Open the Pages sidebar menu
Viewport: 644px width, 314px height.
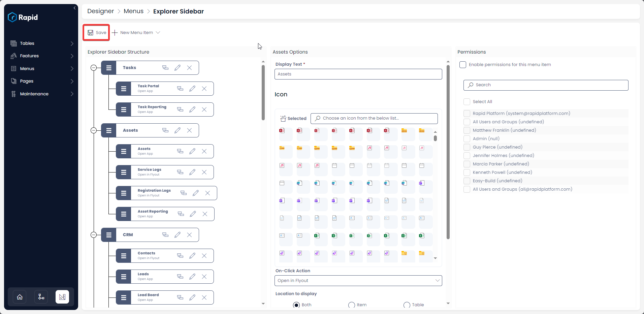(42, 81)
